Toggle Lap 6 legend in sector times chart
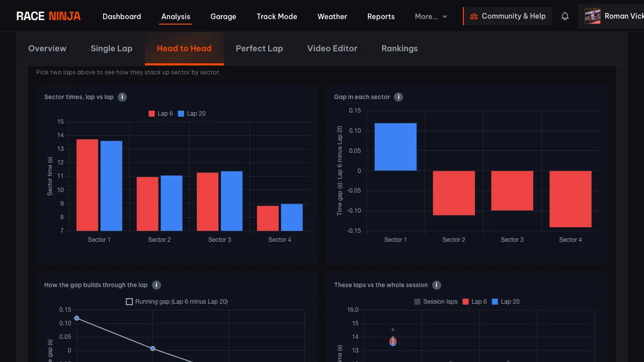644x362 pixels. [160, 114]
